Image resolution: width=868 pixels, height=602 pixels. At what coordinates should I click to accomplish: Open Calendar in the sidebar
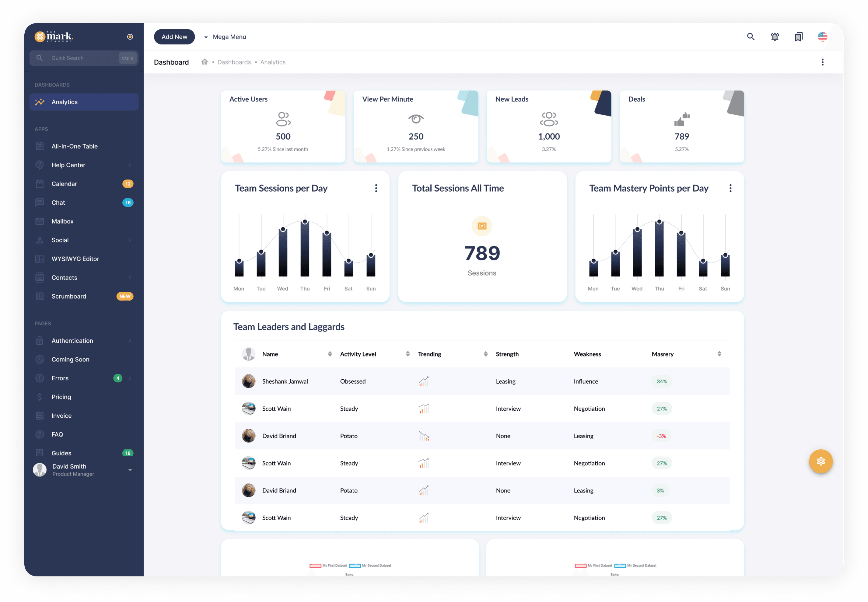pos(64,184)
